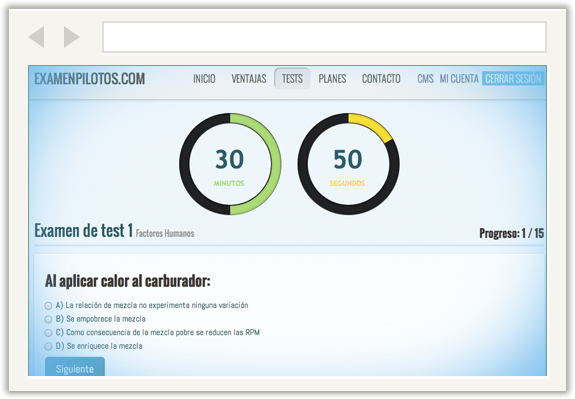The height and width of the screenshot is (399, 575).
Task: Click the yellow seconds countdown ring
Action: click(348, 164)
